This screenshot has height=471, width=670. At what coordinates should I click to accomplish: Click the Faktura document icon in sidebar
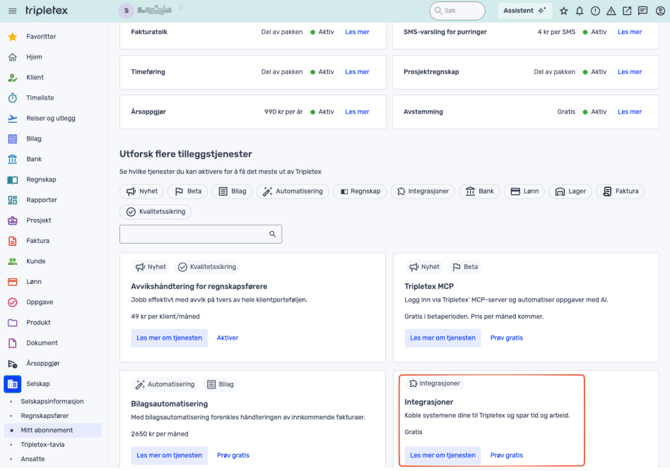click(x=12, y=241)
